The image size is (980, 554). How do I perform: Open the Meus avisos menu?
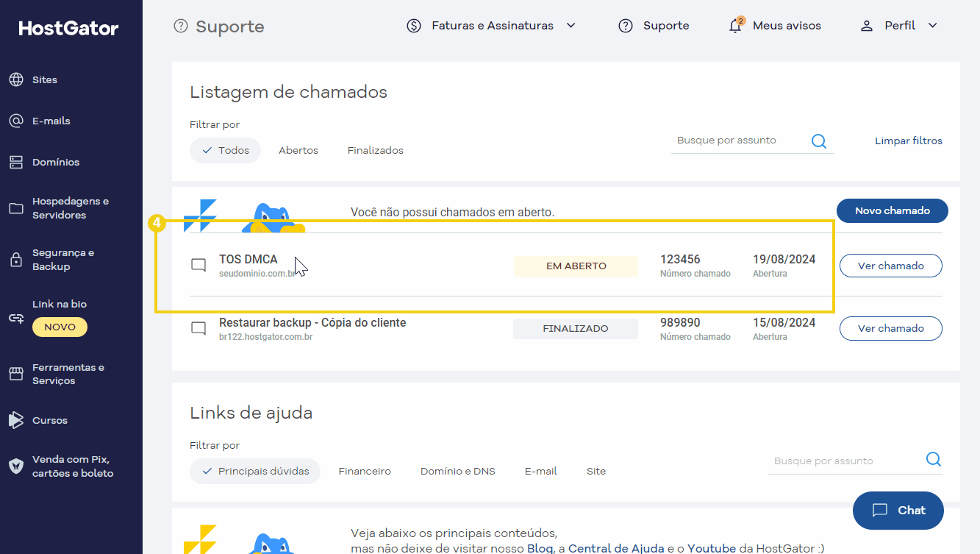[x=787, y=26]
